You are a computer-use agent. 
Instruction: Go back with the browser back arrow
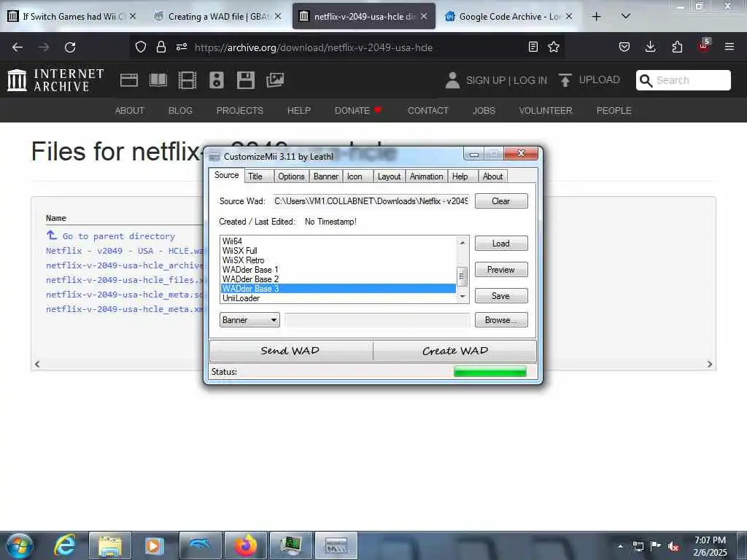pos(18,47)
